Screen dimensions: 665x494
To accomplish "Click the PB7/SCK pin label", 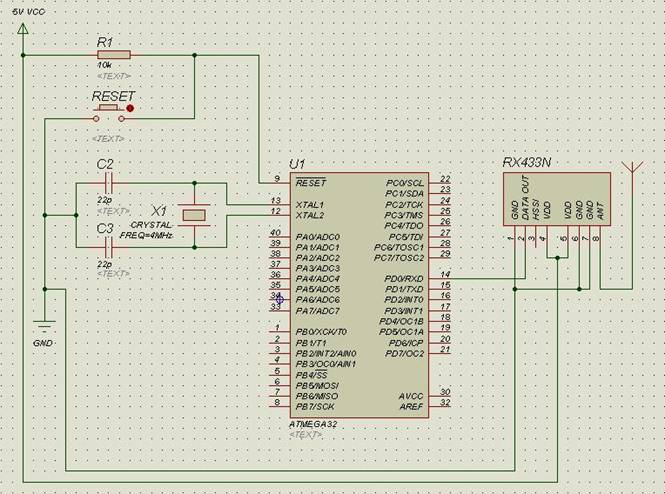I will pyautogui.click(x=315, y=405).
